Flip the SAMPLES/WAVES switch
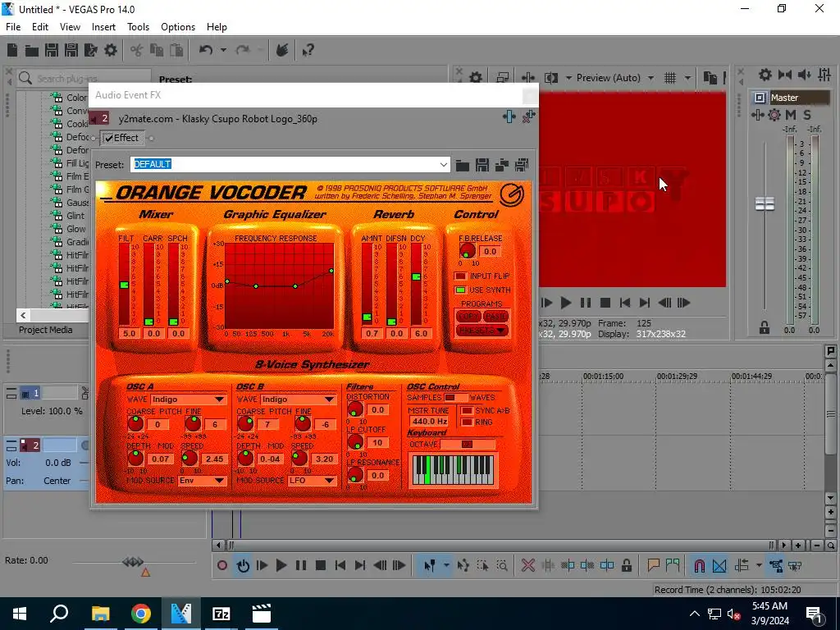 455,398
